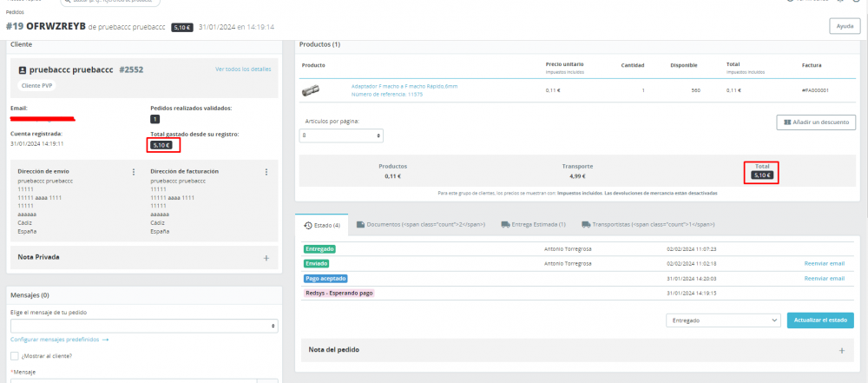Image resolution: width=868 pixels, height=383 pixels.
Task: Open the Elige el mensaje de tu pedido dropdown
Action: [144, 326]
